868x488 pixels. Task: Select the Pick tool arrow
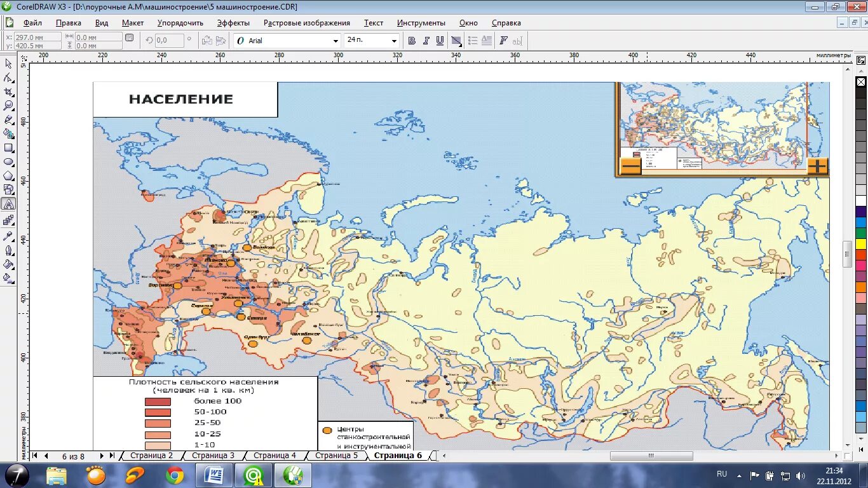[x=9, y=64]
